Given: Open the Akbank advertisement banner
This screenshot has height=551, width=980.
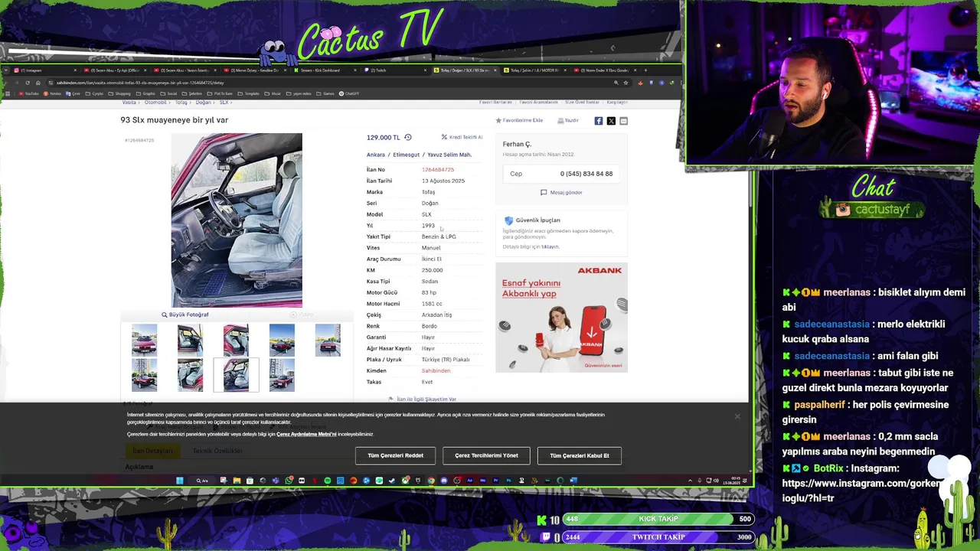Looking at the screenshot, I should [x=561, y=318].
